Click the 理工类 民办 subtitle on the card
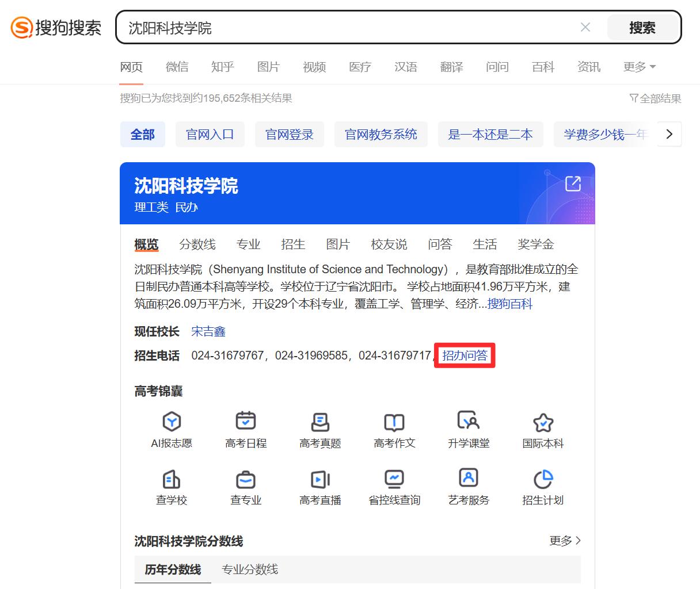This screenshot has height=589, width=700. coord(166,207)
